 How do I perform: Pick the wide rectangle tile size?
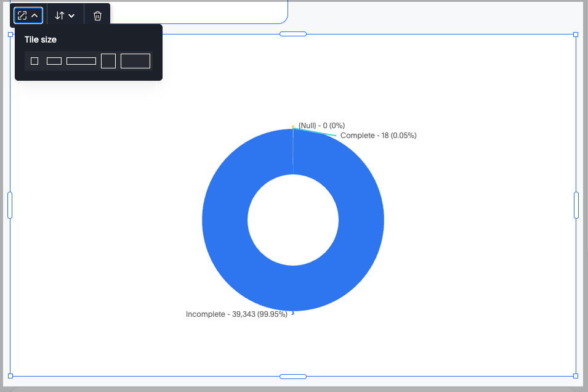pos(81,61)
